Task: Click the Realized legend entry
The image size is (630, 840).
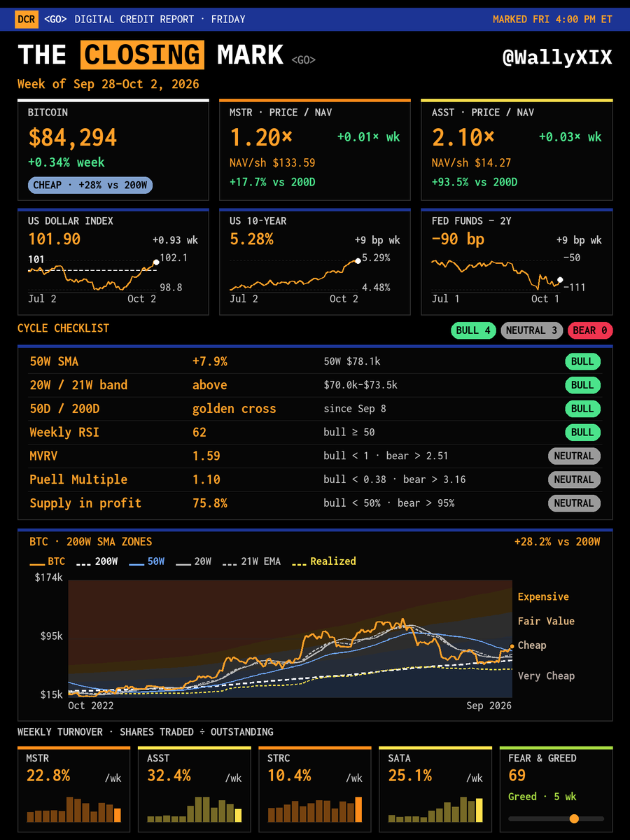Action: click(x=323, y=561)
